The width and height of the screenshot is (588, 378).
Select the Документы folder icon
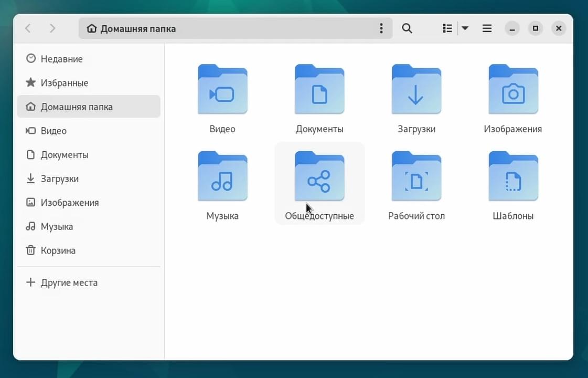coord(319,89)
